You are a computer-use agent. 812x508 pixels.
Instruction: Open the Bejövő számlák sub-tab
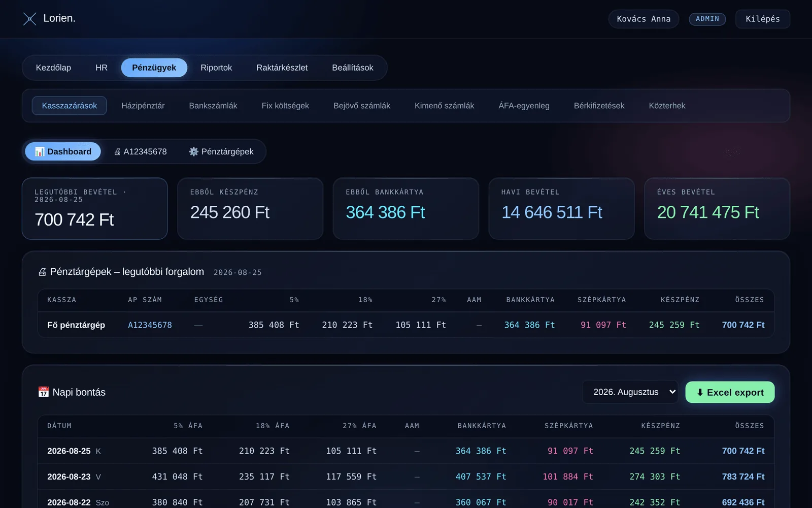click(362, 106)
